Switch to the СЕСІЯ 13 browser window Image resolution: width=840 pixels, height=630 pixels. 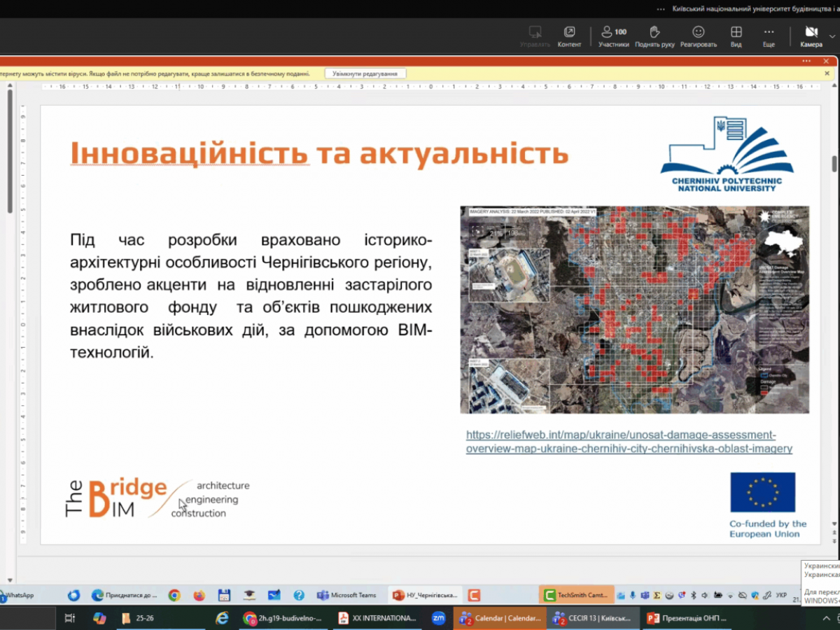[590, 617]
